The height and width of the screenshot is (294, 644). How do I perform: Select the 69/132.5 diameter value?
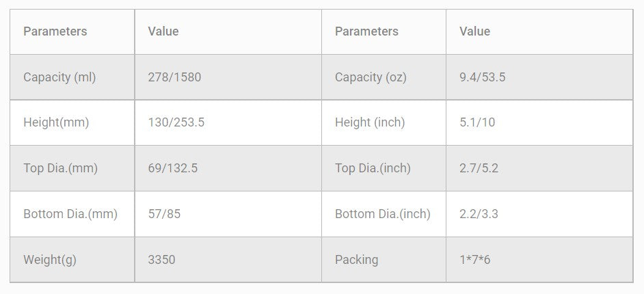173,168
